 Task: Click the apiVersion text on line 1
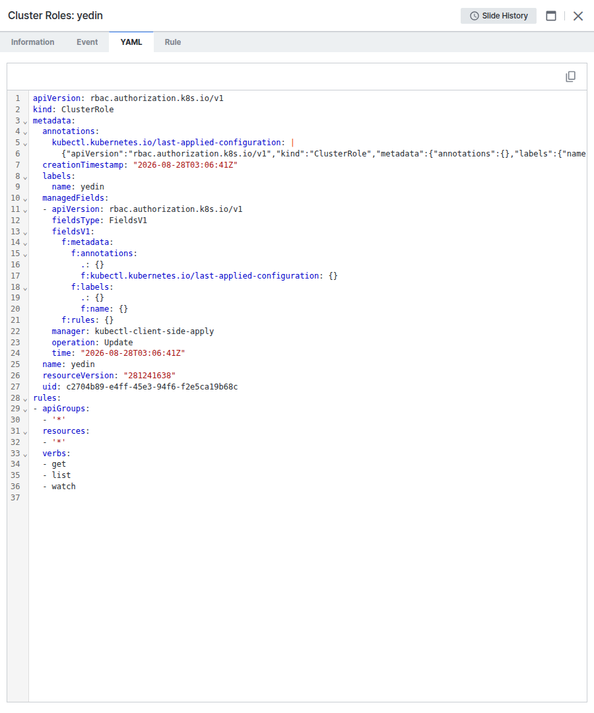click(128, 98)
